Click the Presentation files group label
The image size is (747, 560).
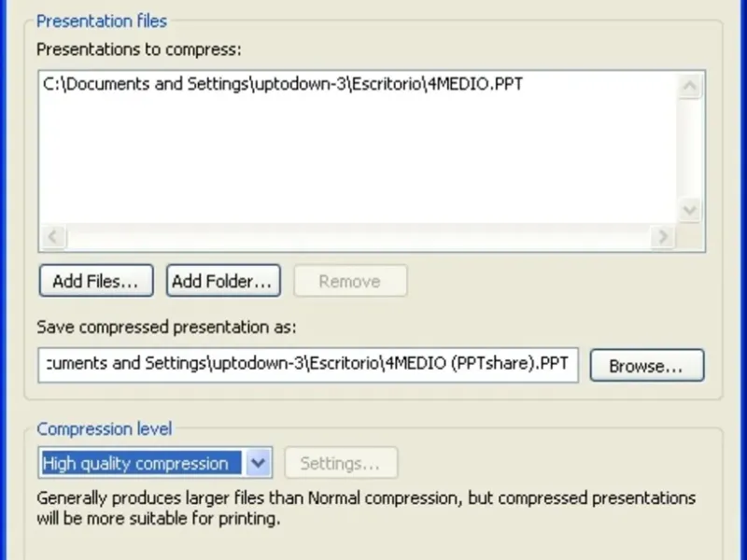coord(102,21)
